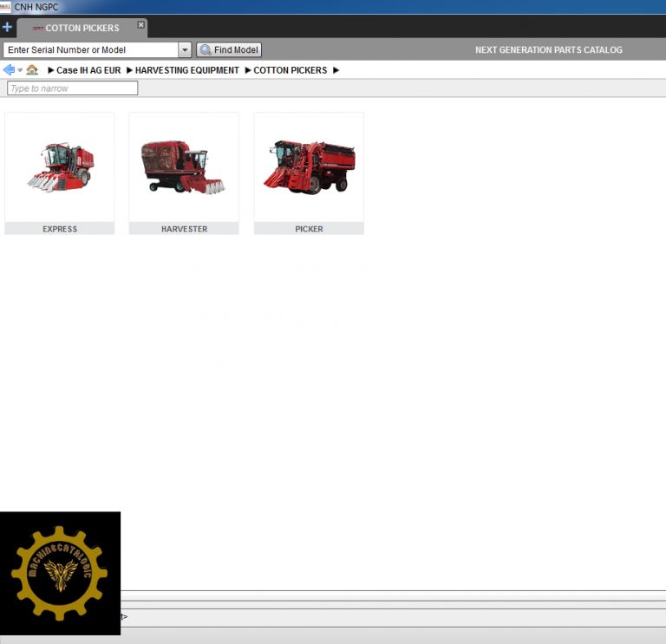Click the Type to narrow filter box
Viewport: 666px width, 644px height.
[73, 88]
